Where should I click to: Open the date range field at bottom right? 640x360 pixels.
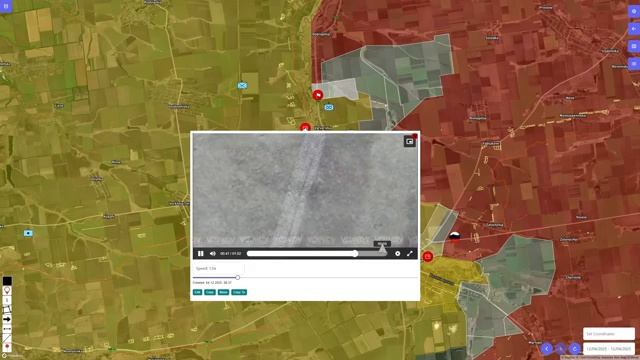609,349
